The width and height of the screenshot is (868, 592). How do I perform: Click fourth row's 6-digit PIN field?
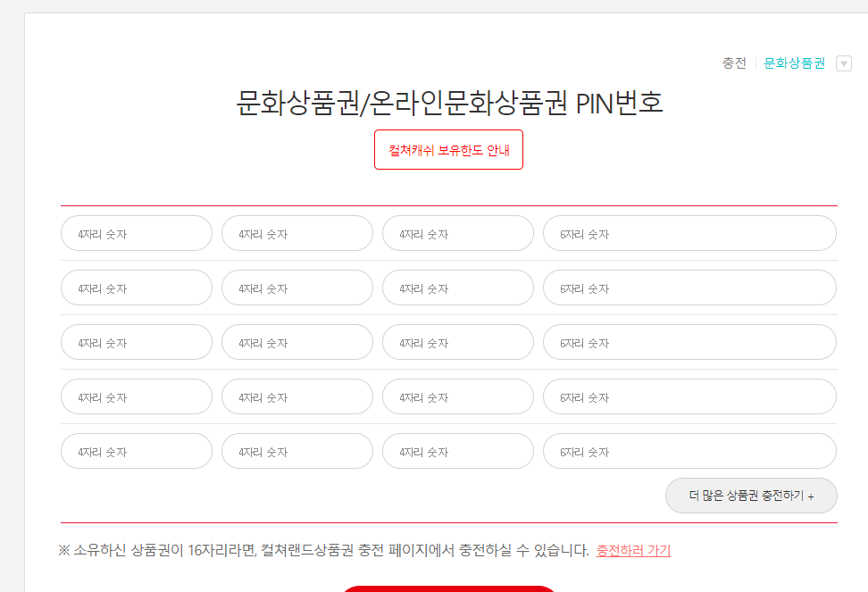point(689,396)
